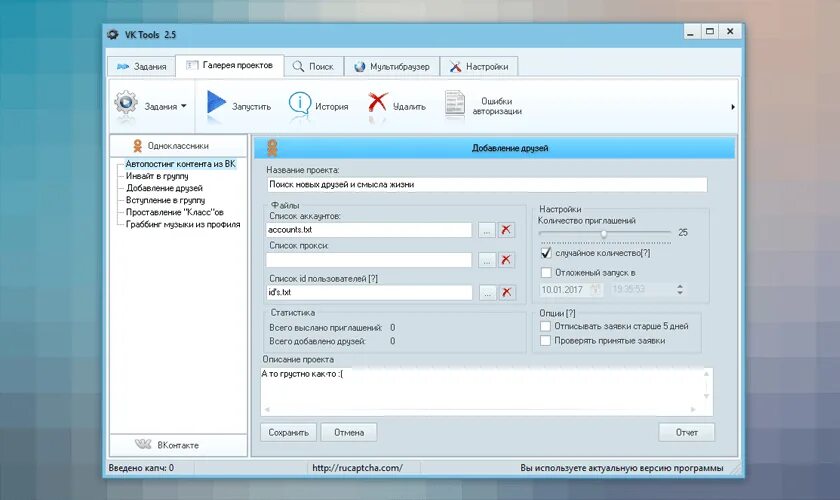This screenshot has width=840, height=500.
Task: Adjust the Количество приглашений slider
Action: (604, 233)
